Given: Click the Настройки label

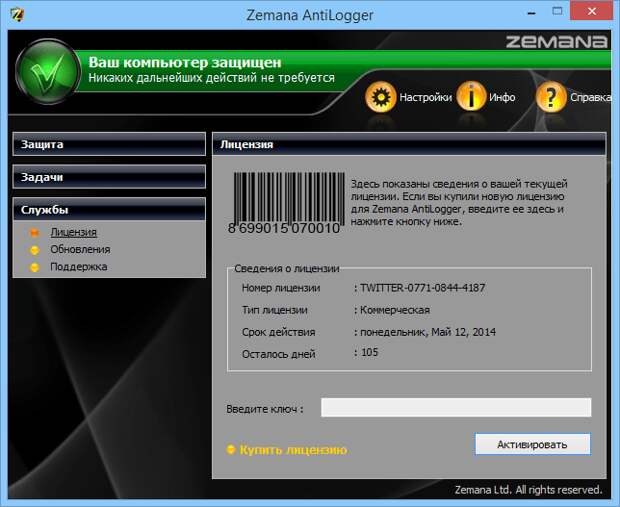Looking at the screenshot, I should click(x=425, y=97).
